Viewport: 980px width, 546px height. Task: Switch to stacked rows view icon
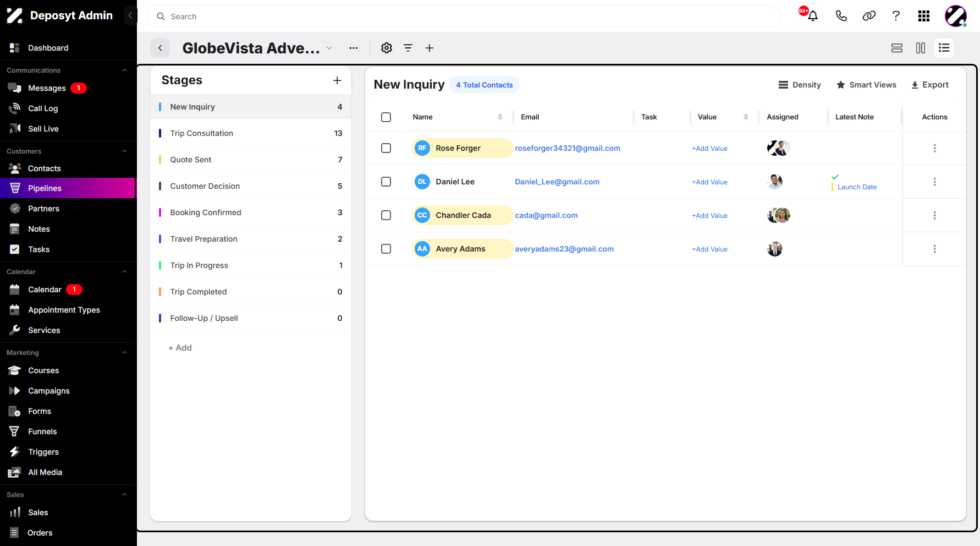tap(897, 48)
